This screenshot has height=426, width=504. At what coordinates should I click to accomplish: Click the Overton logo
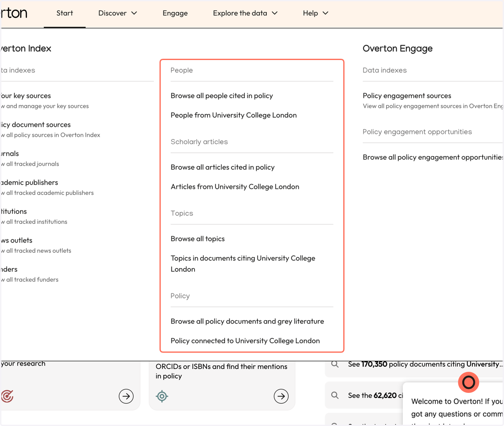point(14,13)
